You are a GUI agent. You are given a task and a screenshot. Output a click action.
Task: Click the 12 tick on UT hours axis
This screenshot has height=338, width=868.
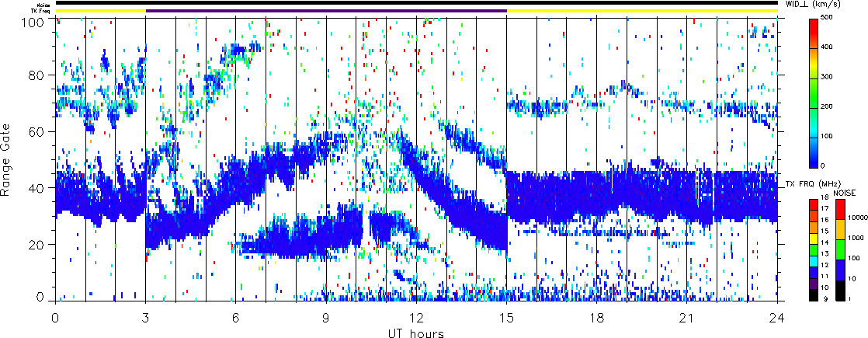click(416, 318)
